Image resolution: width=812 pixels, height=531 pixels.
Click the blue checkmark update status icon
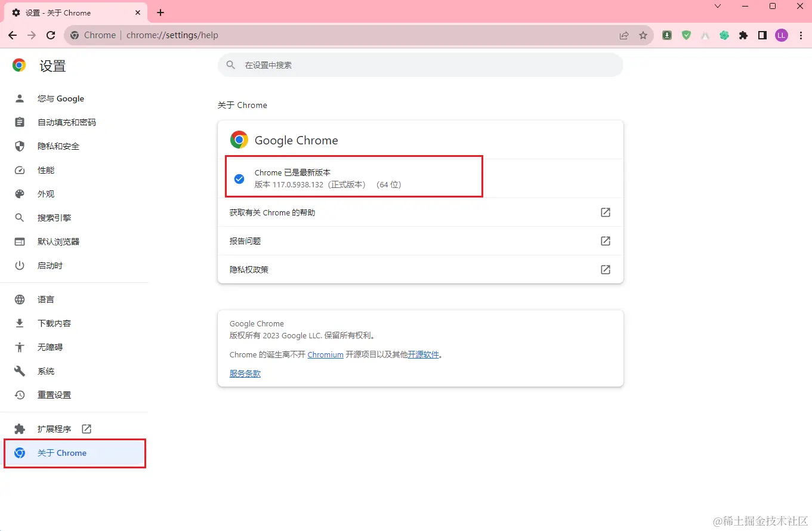[239, 178]
